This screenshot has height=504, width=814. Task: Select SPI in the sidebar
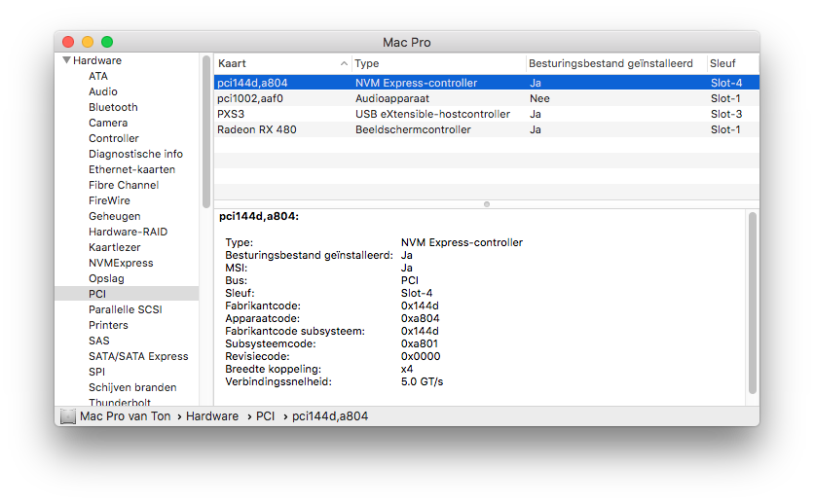click(96, 372)
